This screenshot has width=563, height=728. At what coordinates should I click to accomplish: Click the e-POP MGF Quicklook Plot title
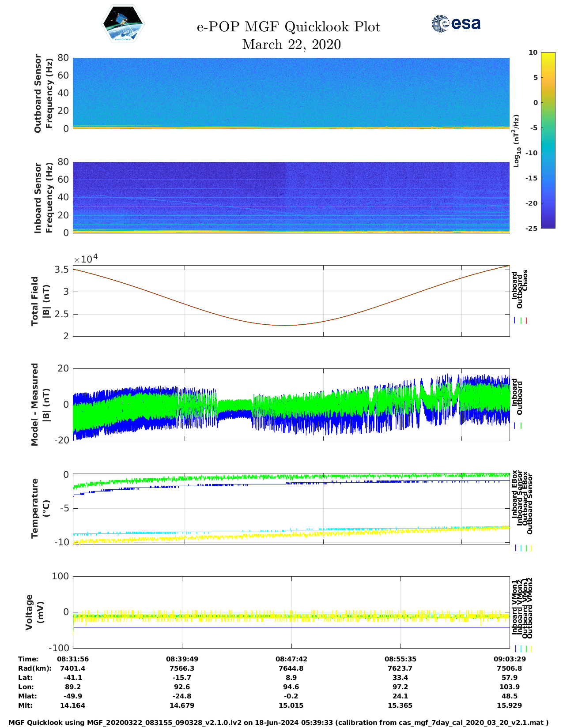point(288,27)
